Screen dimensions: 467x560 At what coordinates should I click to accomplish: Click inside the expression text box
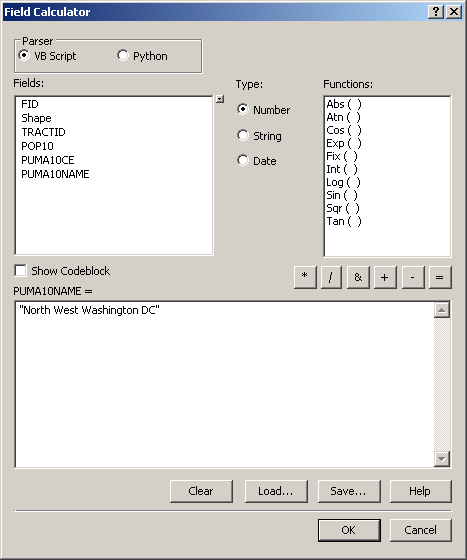(225, 384)
